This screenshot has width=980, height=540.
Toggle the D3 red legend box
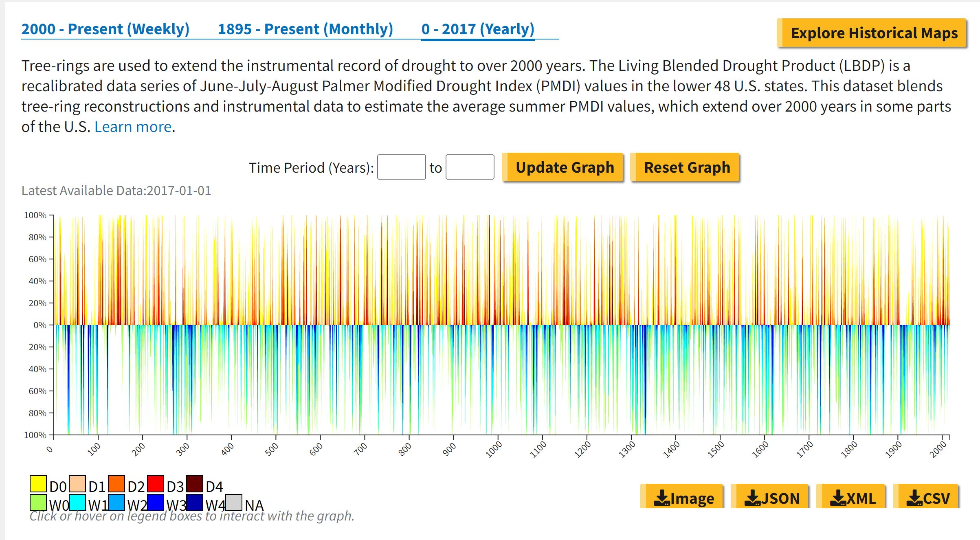(156, 484)
